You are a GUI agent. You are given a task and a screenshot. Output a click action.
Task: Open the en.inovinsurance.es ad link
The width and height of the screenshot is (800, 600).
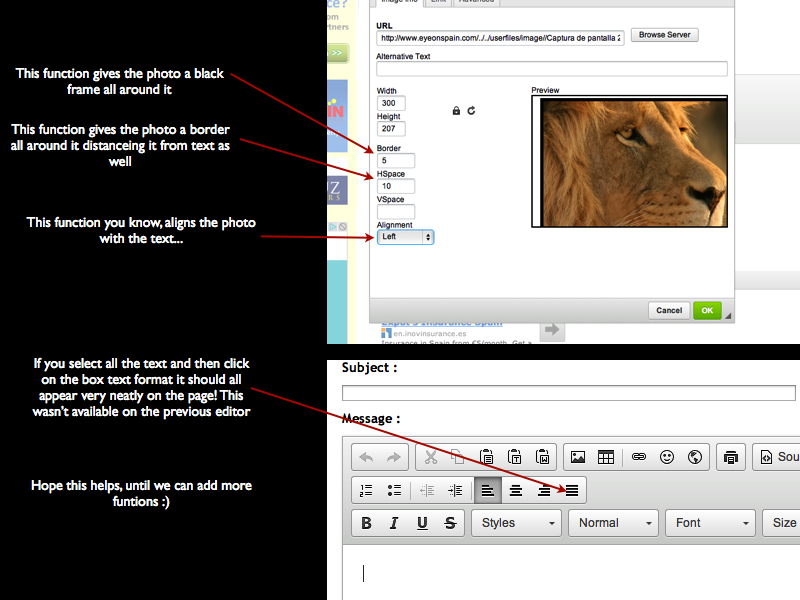point(429,334)
